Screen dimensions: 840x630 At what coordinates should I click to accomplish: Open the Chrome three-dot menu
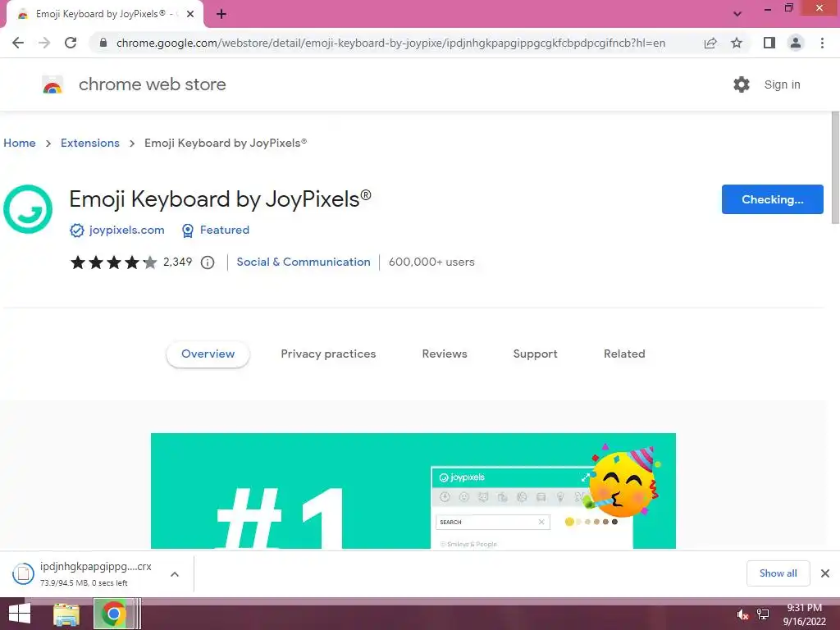(822, 43)
